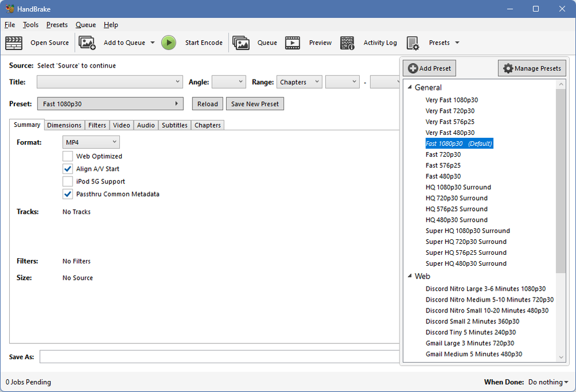576x392 pixels.
Task: Collapse the Web preset category
Action: tap(409, 276)
